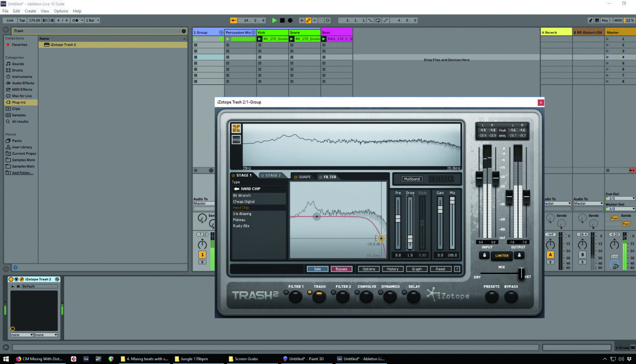Open Trash 2 help with question mark
The image size is (636, 364).
coord(457,269)
